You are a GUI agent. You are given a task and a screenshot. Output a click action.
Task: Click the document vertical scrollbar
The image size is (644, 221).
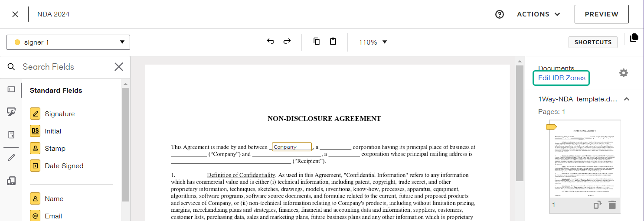(520, 123)
